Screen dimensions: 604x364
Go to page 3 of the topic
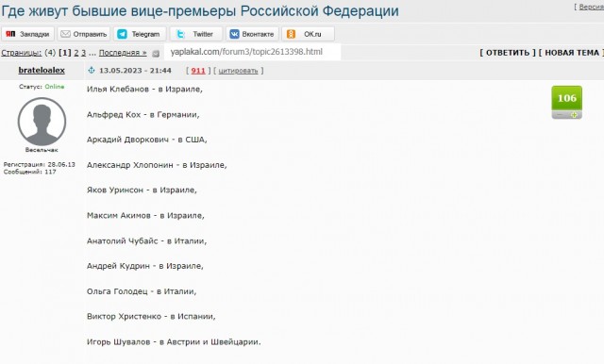click(83, 53)
